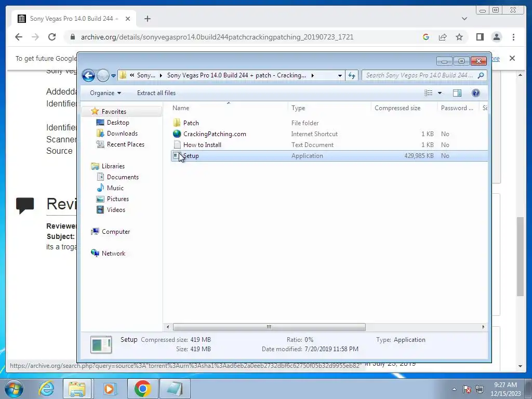Image resolution: width=532 pixels, height=399 pixels.
Task: Click the horizontal scrollbar right arrow
Action: pyautogui.click(x=483, y=327)
